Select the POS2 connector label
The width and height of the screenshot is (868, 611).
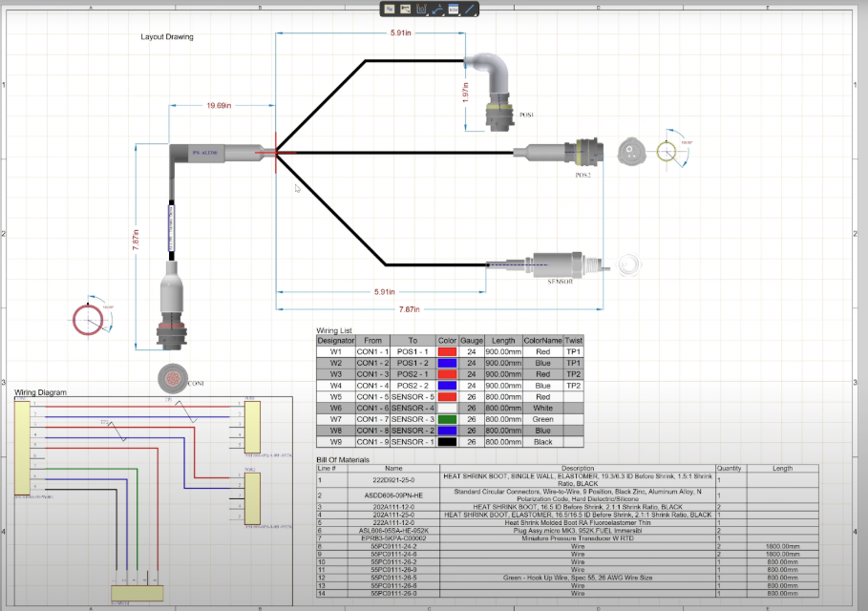tap(582, 175)
